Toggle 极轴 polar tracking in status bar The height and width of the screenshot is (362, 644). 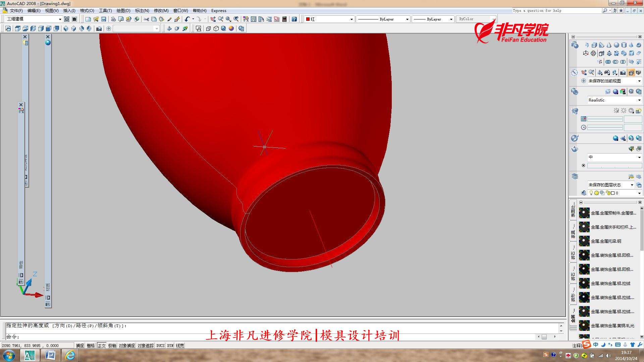pos(112,346)
